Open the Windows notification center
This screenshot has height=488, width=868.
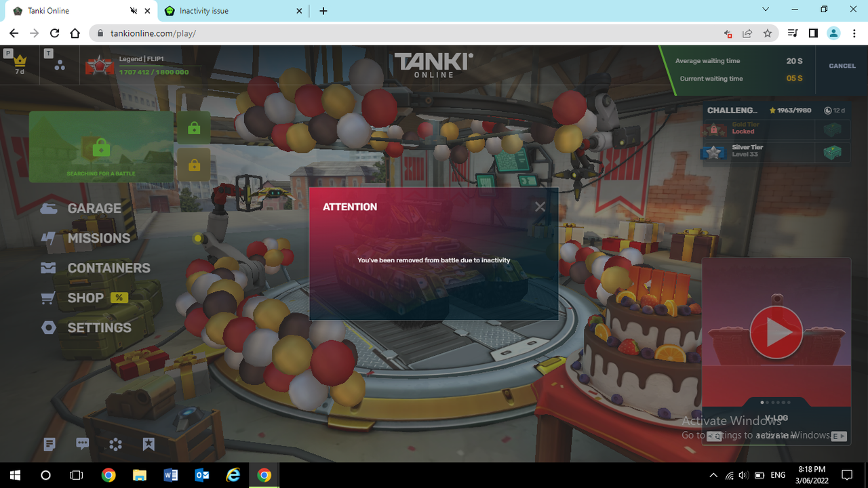coord(846,475)
